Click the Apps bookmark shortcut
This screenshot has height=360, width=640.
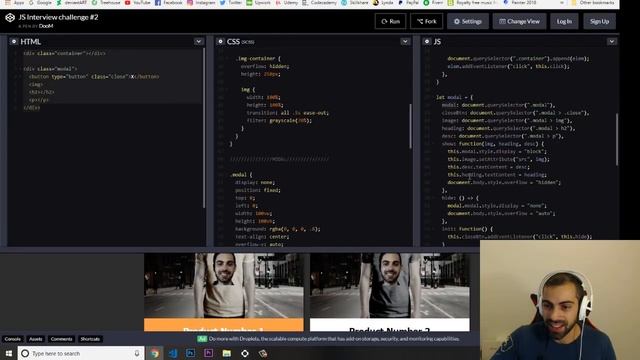[x=15, y=2]
